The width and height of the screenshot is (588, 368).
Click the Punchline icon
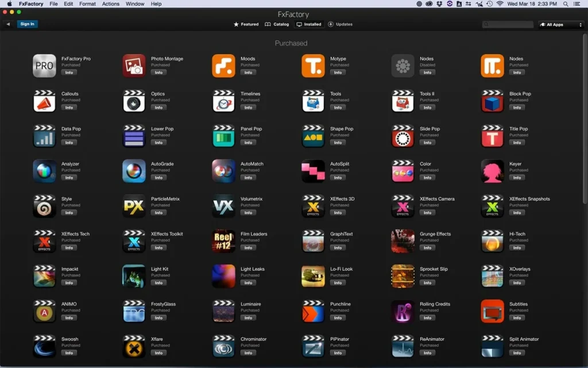[x=313, y=311]
